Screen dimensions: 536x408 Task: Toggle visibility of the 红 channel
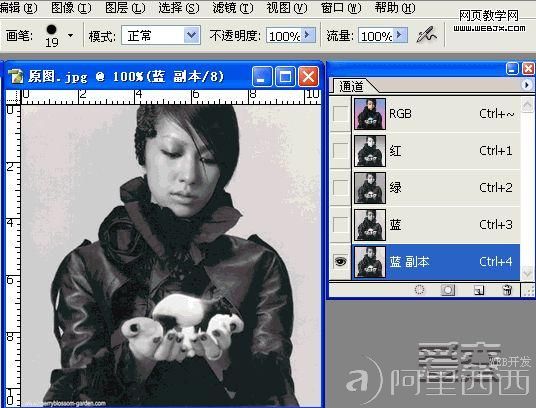340,151
